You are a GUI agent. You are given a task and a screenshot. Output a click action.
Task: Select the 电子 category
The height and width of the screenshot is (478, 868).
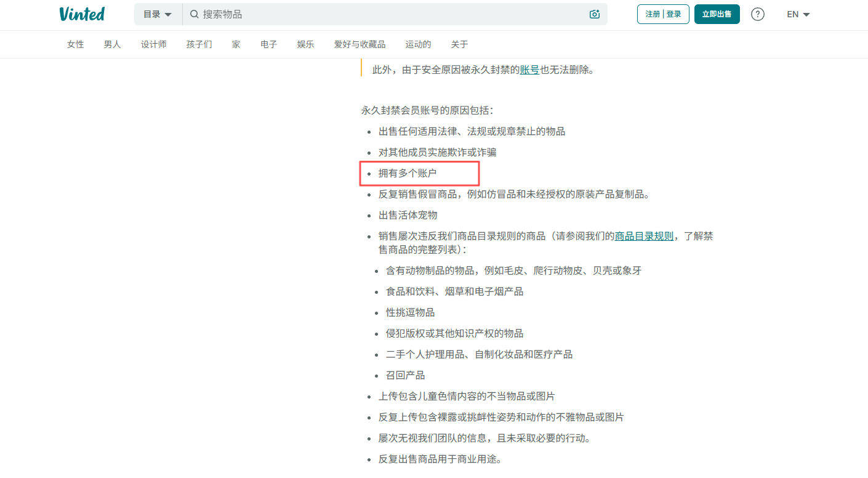268,44
